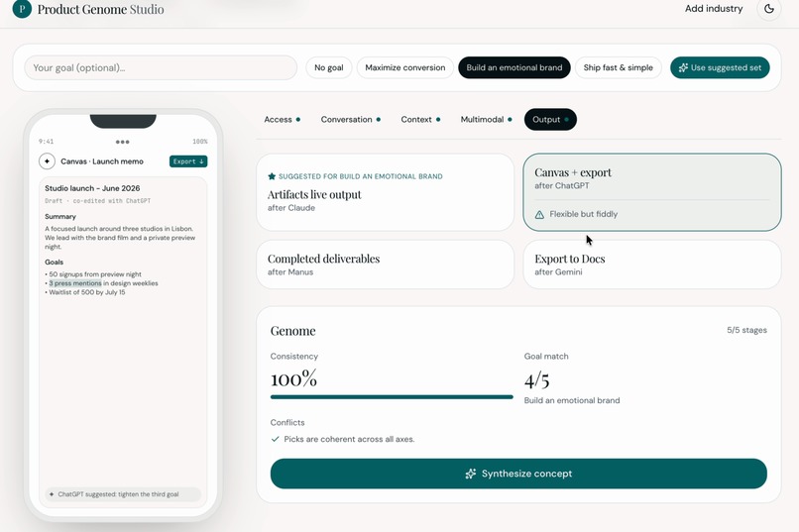This screenshot has width=799, height=532.
Task: Click the '5/5 stages' label
Action: [746, 330]
